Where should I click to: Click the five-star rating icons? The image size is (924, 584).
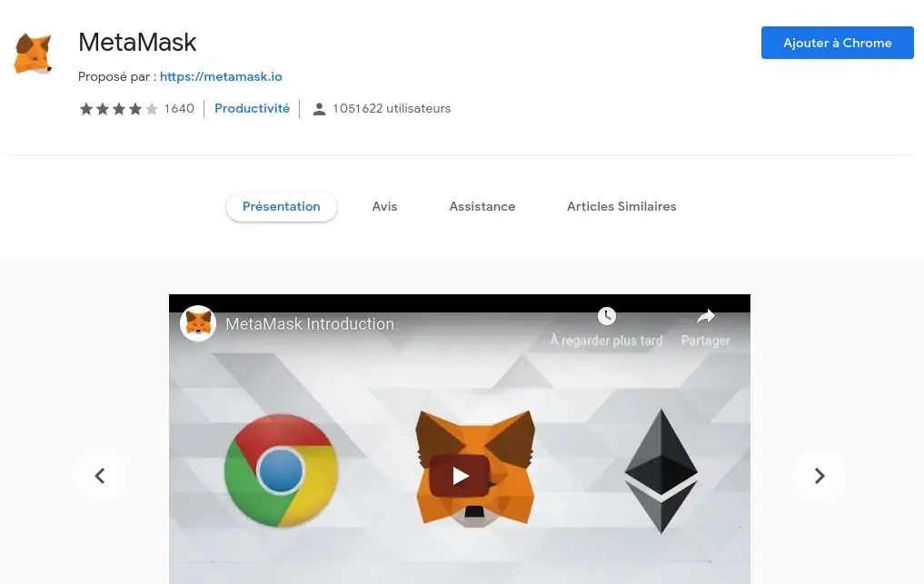tap(119, 109)
